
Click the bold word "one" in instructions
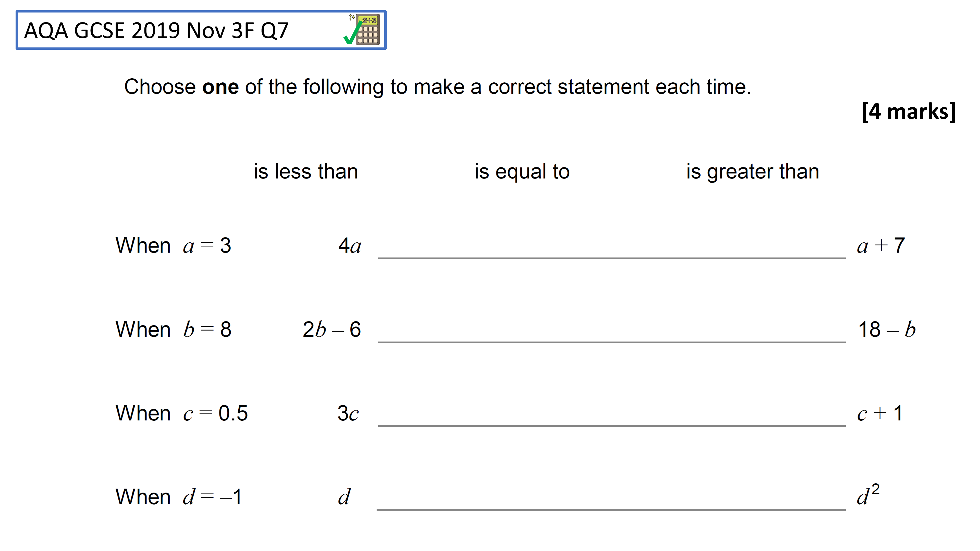tap(221, 87)
